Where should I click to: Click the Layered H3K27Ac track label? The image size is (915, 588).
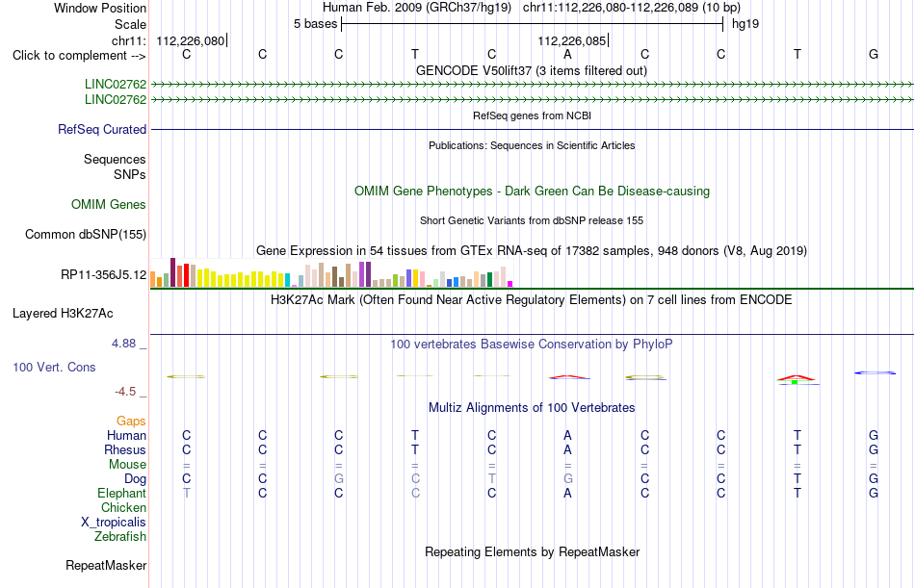tap(63, 314)
